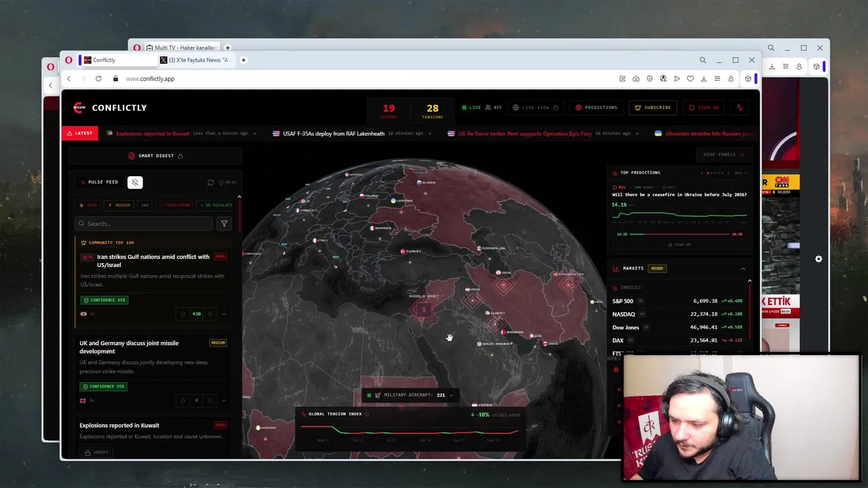Open the Opera extensions cube icon
868x488 pixels.
point(748,79)
